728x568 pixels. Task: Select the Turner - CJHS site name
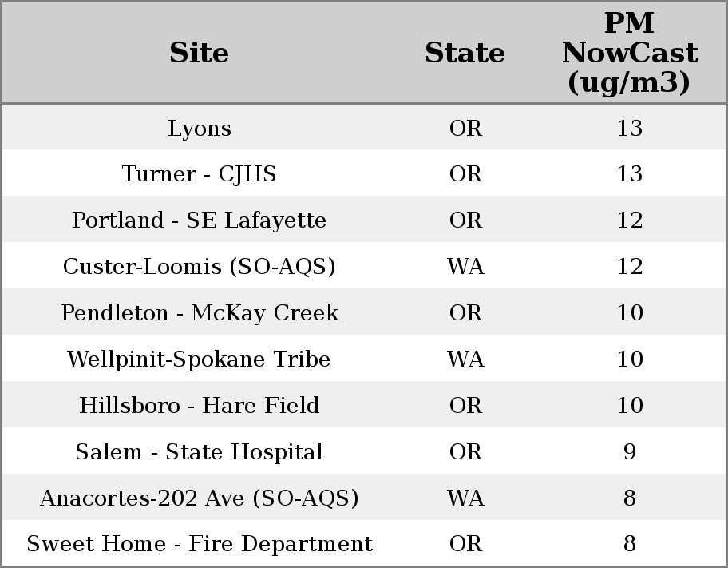(x=199, y=174)
